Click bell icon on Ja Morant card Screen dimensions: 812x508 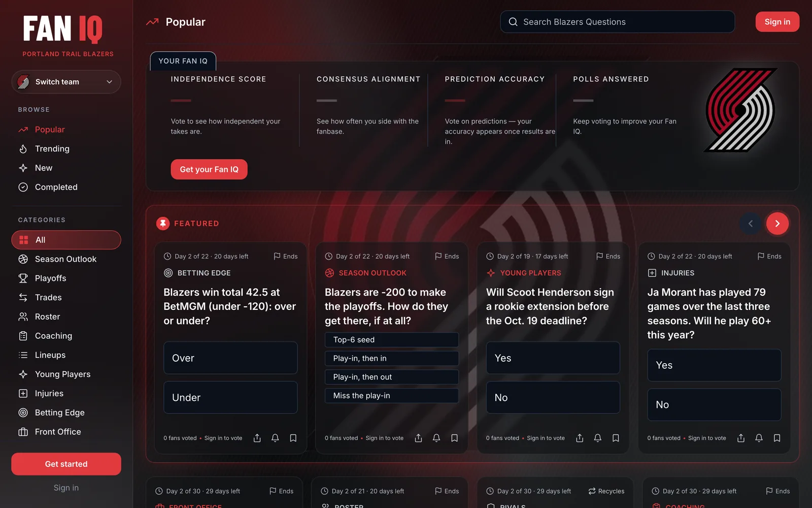[759, 438]
